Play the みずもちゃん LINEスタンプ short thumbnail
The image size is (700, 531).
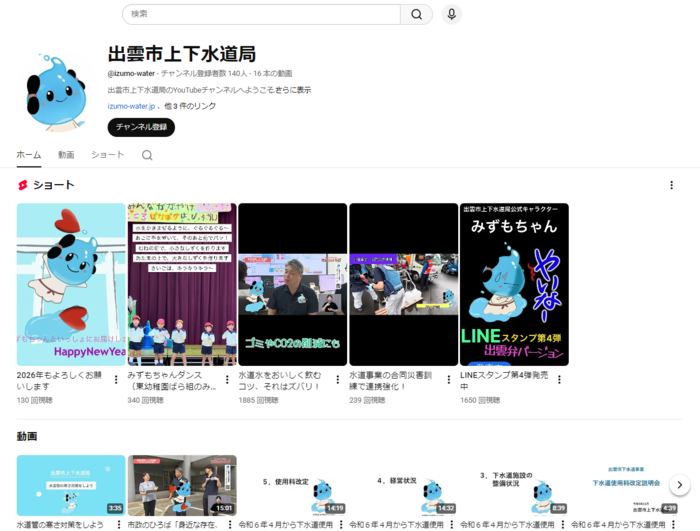(514, 284)
